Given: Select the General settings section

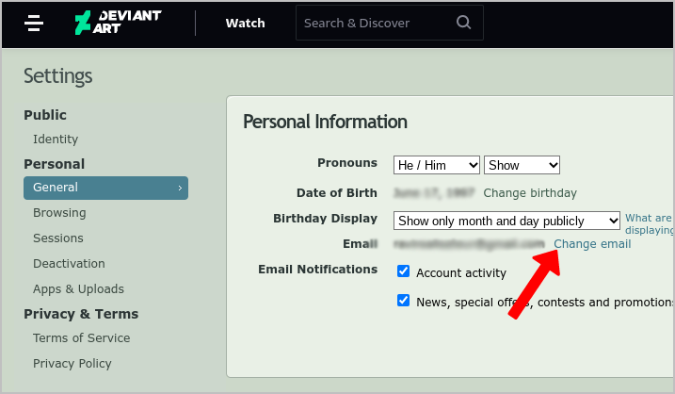Looking at the screenshot, I should click(x=106, y=188).
